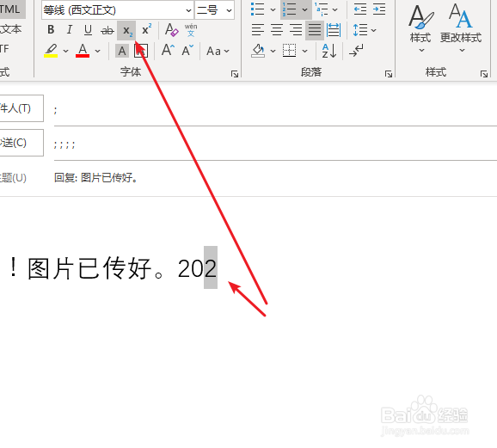Apply numbered list

pyautogui.click(x=289, y=9)
